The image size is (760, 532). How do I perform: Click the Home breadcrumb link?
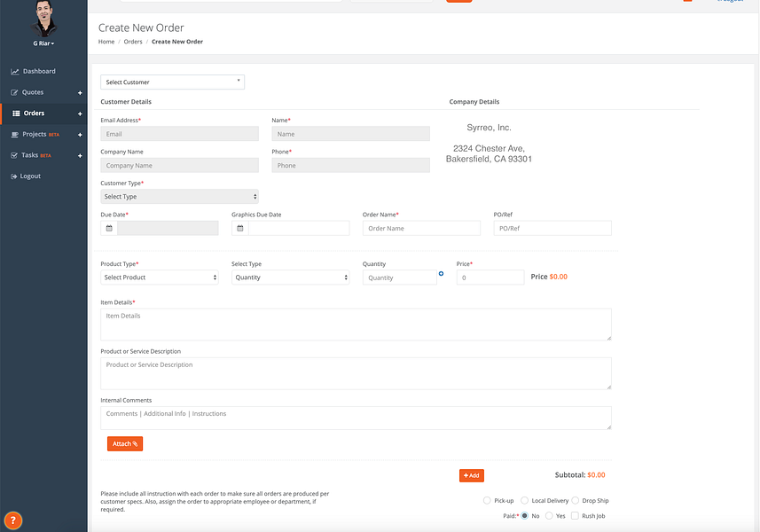[106, 42]
